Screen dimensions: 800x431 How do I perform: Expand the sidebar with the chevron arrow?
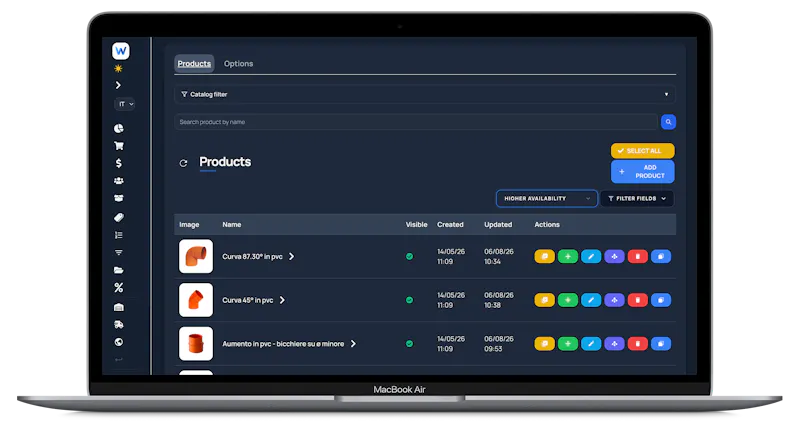(118, 85)
